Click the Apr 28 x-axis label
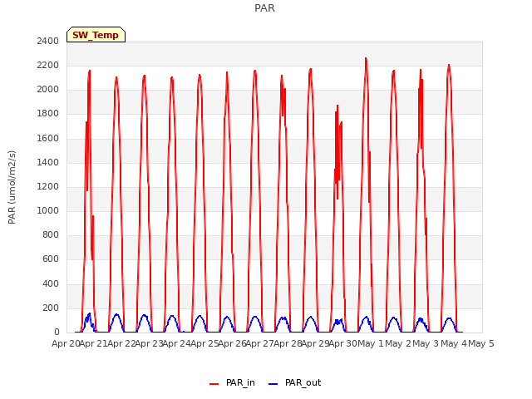 point(288,343)
